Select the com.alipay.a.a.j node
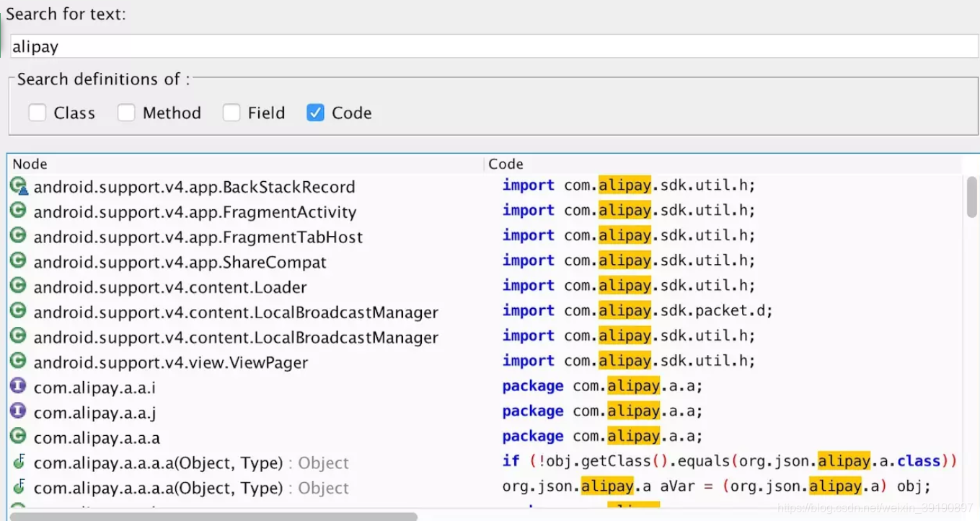Image resolution: width=980 pixels, height=521 pixels. tap(94, 413)
